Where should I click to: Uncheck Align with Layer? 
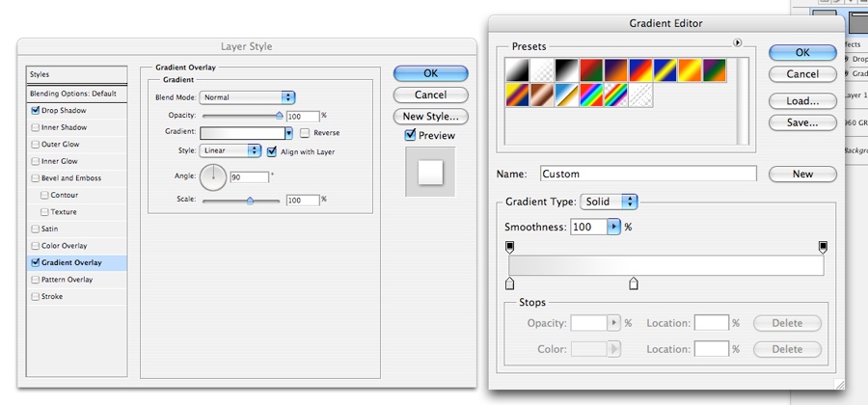[271, 151]
